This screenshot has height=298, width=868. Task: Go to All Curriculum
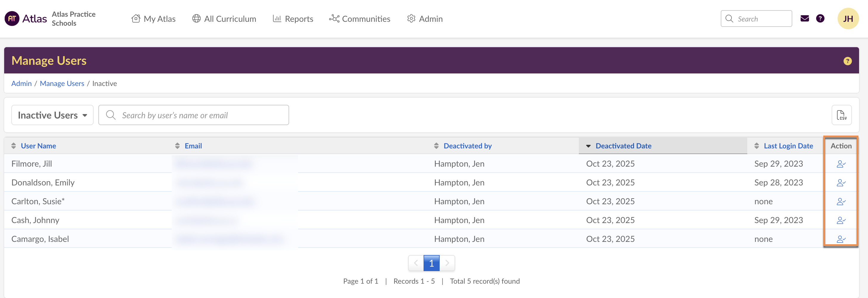[x=224, y=19]
